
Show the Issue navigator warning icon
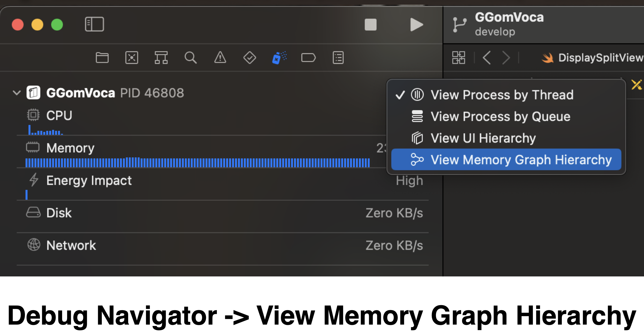pos(220,58)
